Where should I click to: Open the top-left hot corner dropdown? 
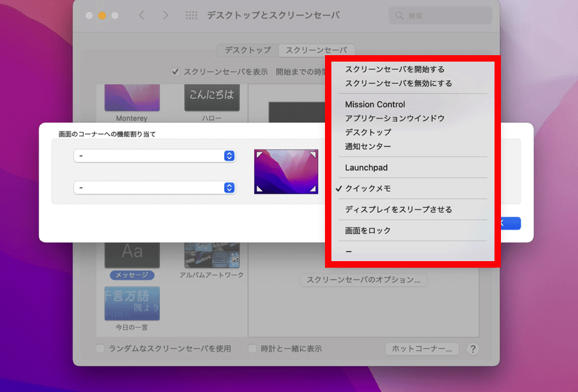point(155,156)
